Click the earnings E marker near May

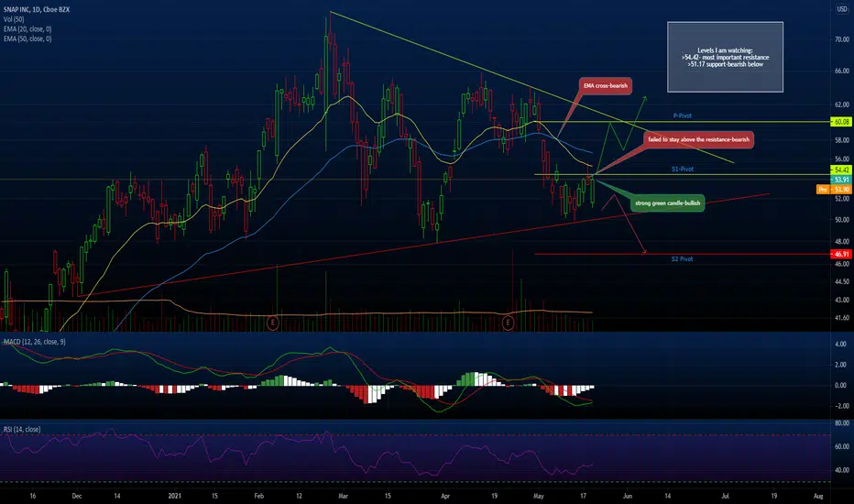pyautogui.click(x=508, y=323)
